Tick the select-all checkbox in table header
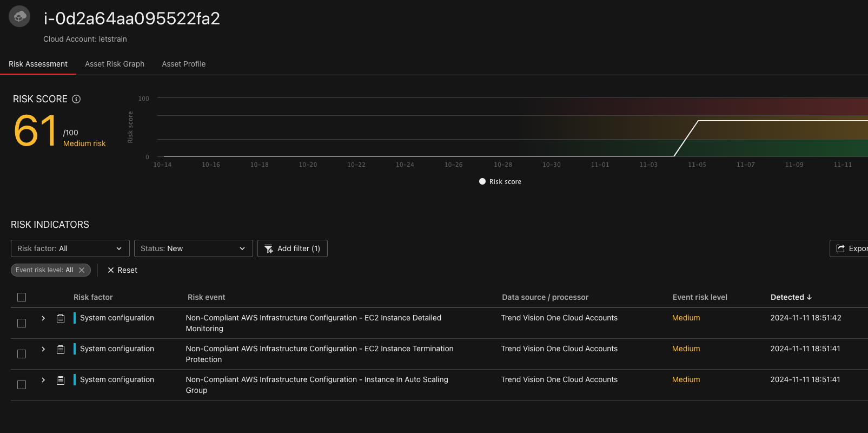The width and height of the screenshot is (868, 433). click(x=22, y=297)
